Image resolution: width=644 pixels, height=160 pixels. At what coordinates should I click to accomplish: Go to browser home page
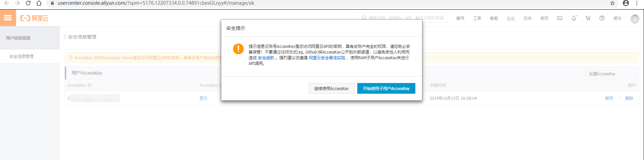pos(39,3)
